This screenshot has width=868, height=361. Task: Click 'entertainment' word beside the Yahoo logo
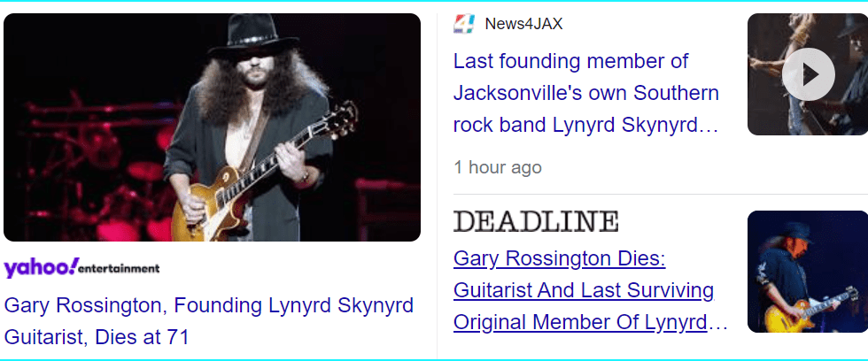pos(120,269)
